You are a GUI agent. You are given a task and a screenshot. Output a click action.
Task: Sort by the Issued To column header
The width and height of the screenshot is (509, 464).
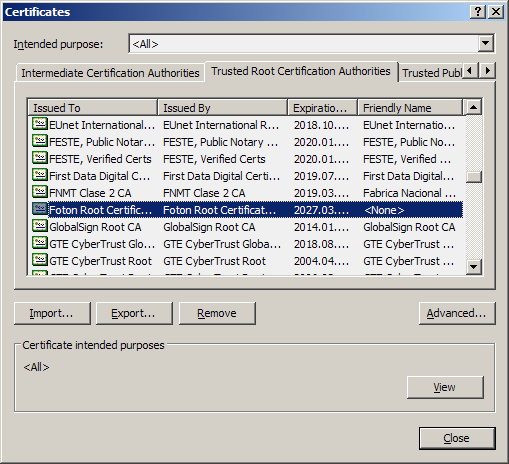tap(92, 108)
